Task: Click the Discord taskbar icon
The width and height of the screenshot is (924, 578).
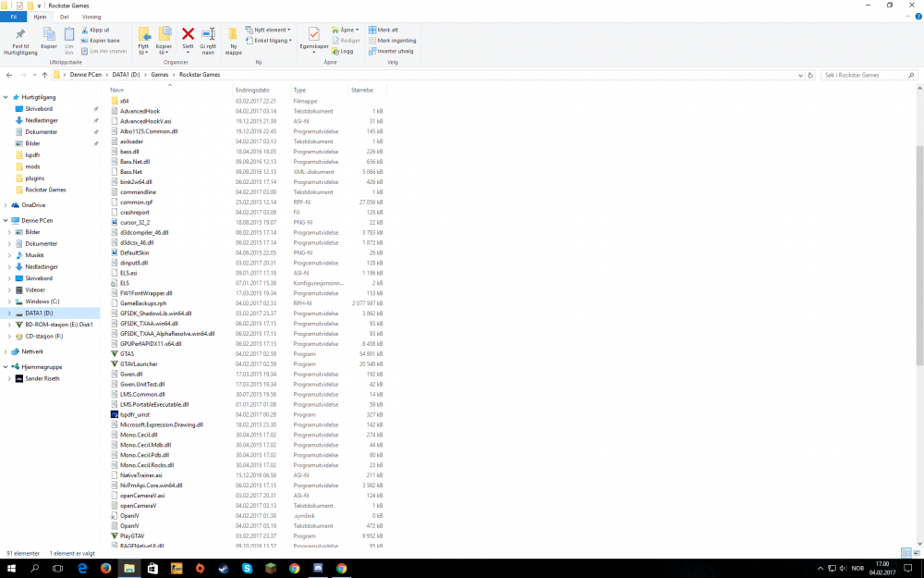Action: [x=318, y=569]
